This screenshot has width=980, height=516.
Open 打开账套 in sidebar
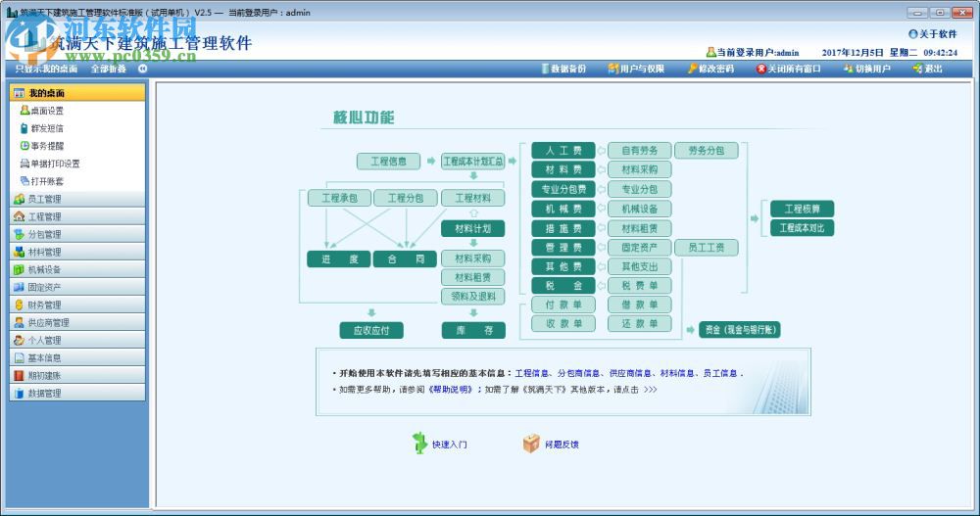pyautogui.click(x=42, y=181)
